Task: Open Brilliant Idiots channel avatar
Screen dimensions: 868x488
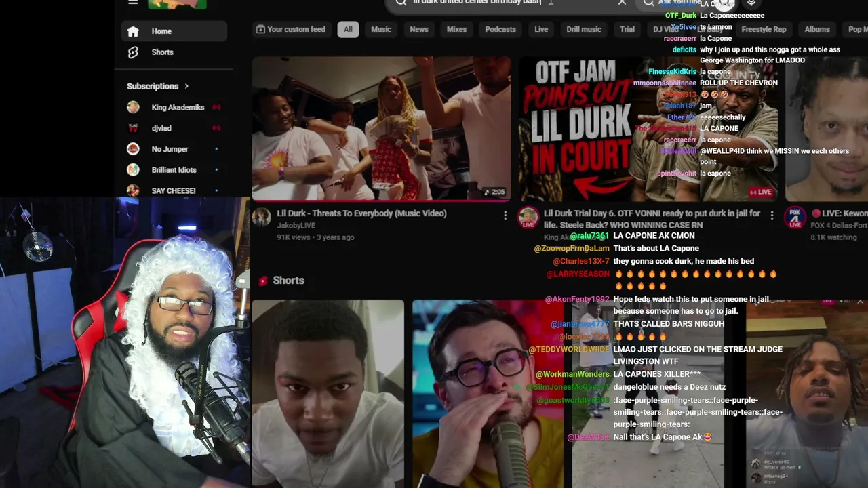Action: (x=133, y=170)
